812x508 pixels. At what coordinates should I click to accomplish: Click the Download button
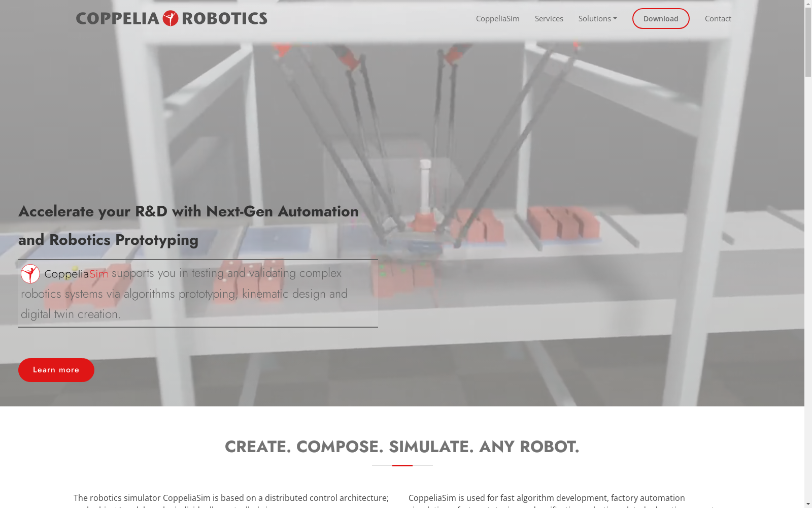point(661,19)
